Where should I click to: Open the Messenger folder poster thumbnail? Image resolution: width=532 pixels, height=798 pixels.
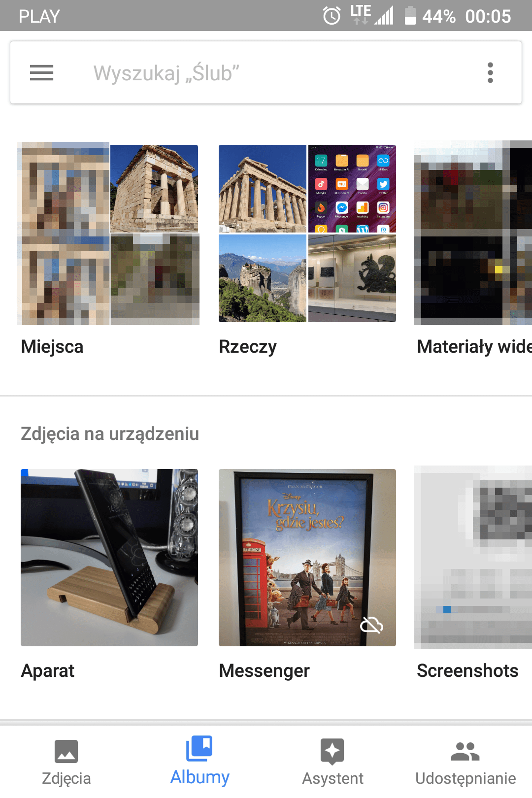click(x=307, y=558)
